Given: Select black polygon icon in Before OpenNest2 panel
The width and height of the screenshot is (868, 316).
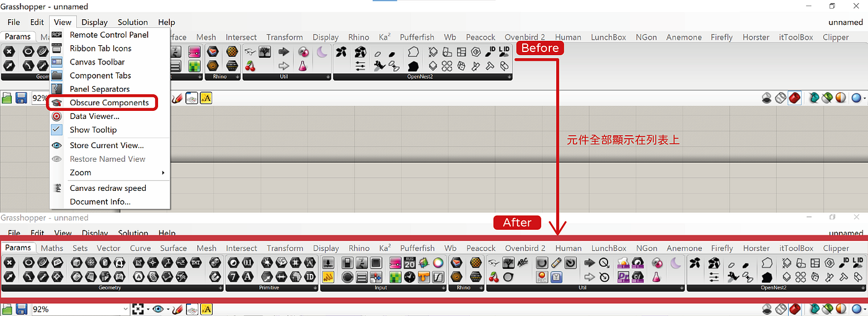Looking at the screenshot, I should click(x=414, y=66).
